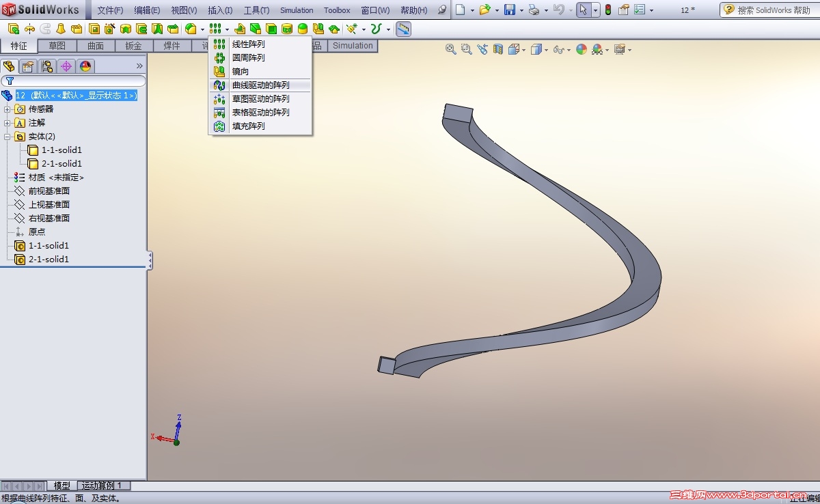Click the Zoom to Area icon
Image resolution: width=820 pixels, height=504 pixels.
coord(466,49)
